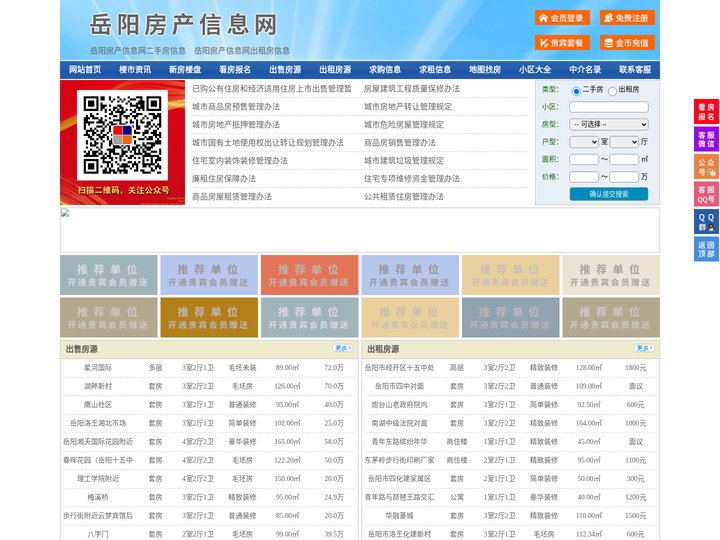Open the 湖畔新村 sale listing
The width and height of the screenshot is (720, 540).
pyautogui.click(x=98, y=386)
